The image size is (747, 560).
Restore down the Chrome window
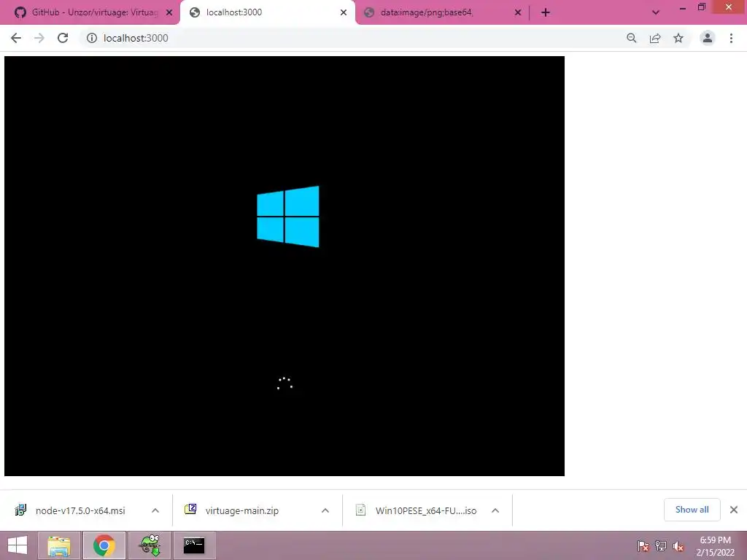[701, 7]
